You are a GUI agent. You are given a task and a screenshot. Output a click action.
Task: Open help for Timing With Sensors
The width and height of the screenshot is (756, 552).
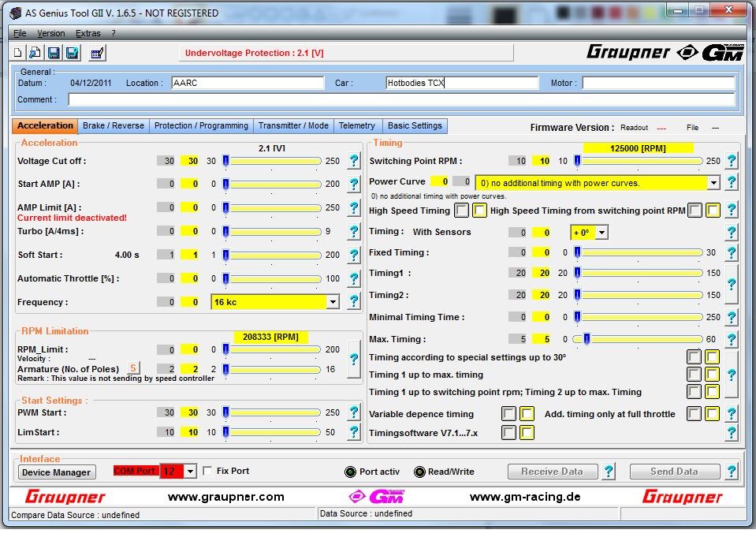tap(732, 232)
